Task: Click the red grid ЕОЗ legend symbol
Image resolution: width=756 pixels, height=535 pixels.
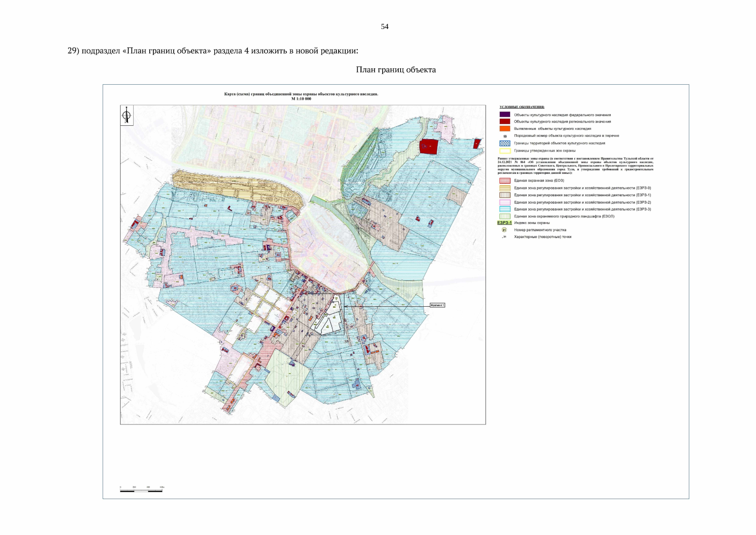Action: click(505, 181)
